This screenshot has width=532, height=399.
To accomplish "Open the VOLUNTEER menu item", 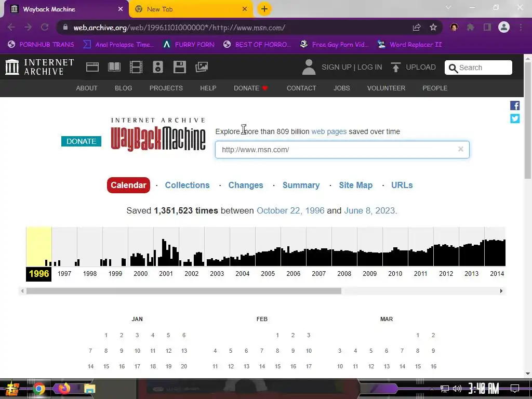I will tap(386, 88).
